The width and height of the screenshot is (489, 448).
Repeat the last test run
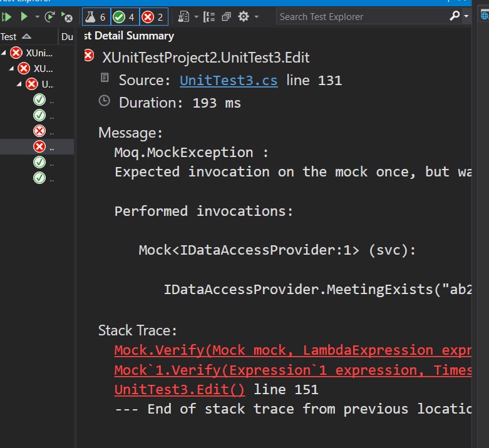click(x=49, y=16)
